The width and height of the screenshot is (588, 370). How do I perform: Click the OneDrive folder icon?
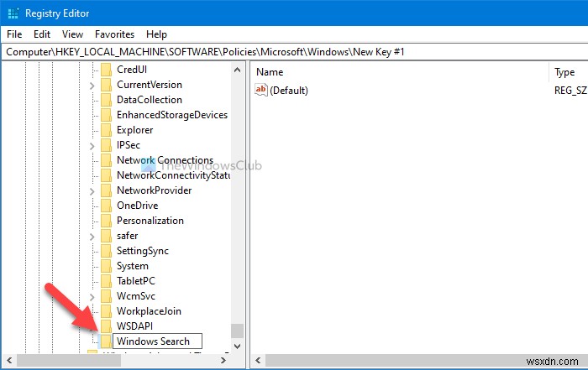coord(106,206)
